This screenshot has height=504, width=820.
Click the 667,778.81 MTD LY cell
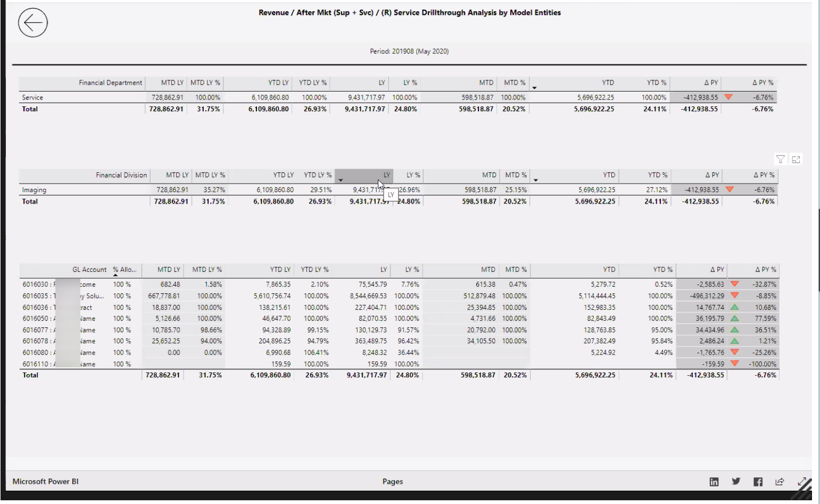tap(164, 295)
